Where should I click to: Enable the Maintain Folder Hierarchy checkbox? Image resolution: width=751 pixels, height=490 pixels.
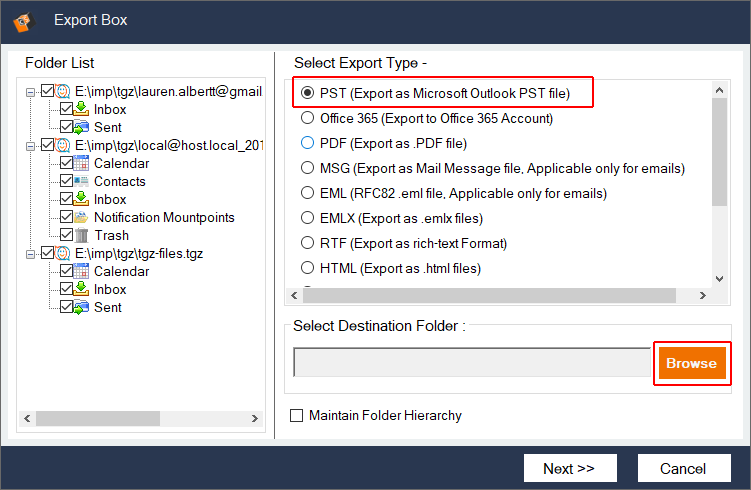(296, 415)
